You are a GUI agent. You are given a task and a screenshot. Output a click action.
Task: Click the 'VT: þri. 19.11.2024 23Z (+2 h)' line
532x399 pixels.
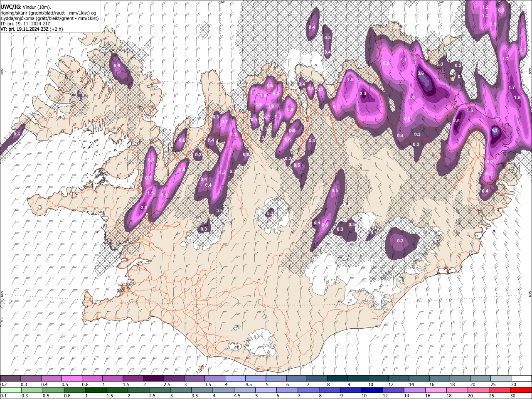32,29
